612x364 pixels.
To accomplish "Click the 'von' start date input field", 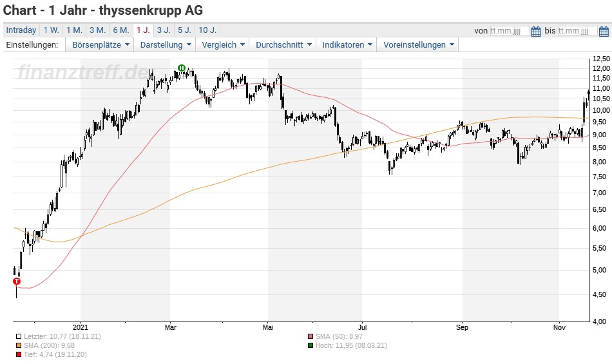I will coord(510,31).
